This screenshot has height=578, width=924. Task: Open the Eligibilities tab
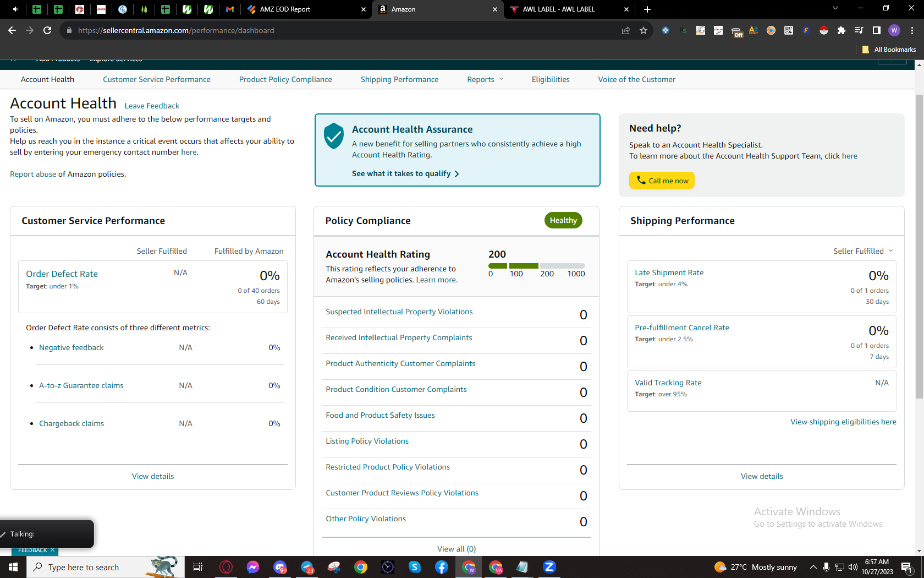[x=551, y=79]
